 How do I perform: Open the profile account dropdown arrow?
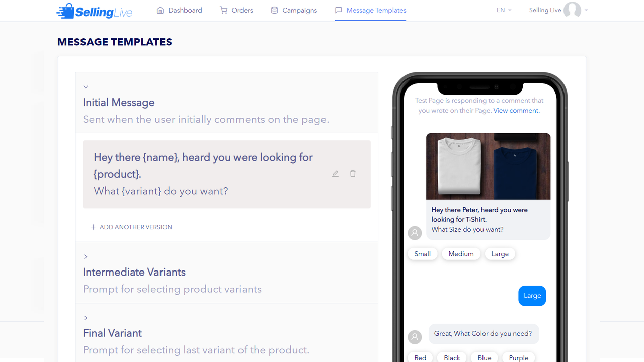[586, 10]
